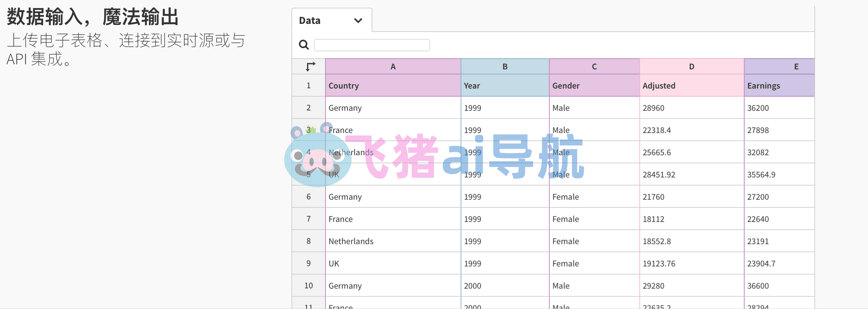Select column E header

pos(779,66)
